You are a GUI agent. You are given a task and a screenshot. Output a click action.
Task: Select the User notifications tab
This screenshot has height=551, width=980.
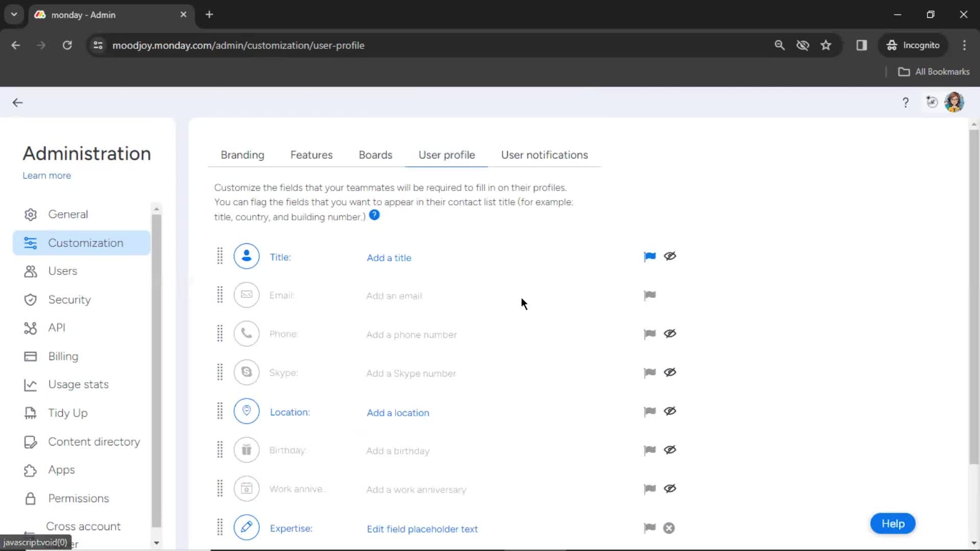546,155
